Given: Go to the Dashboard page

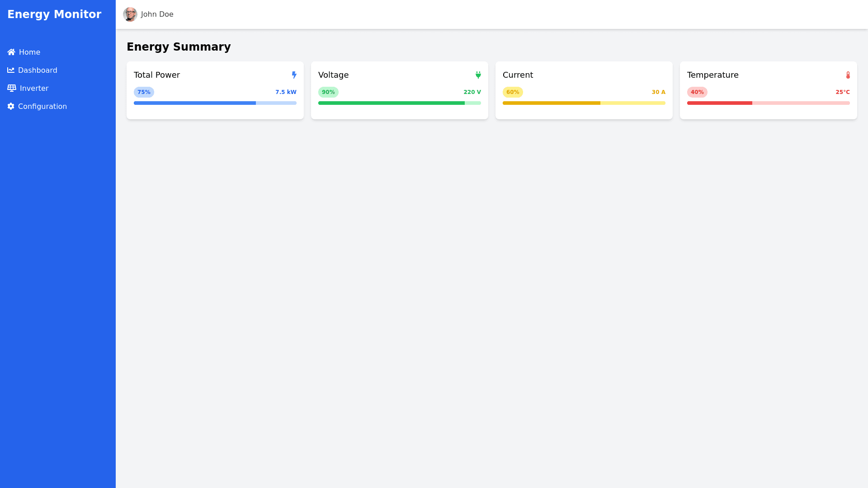Looking at the screenshot, I should pyautogui.click(x=38, y=70).
